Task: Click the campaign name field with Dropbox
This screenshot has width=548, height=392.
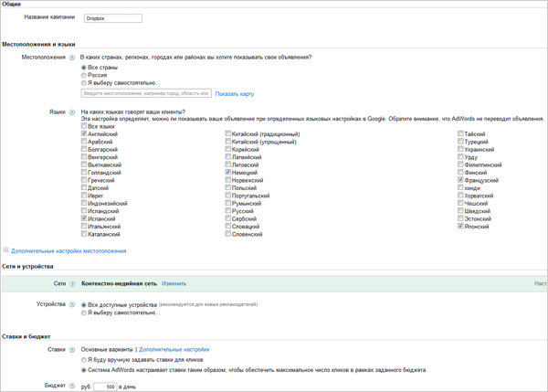Action: point(112,18)
